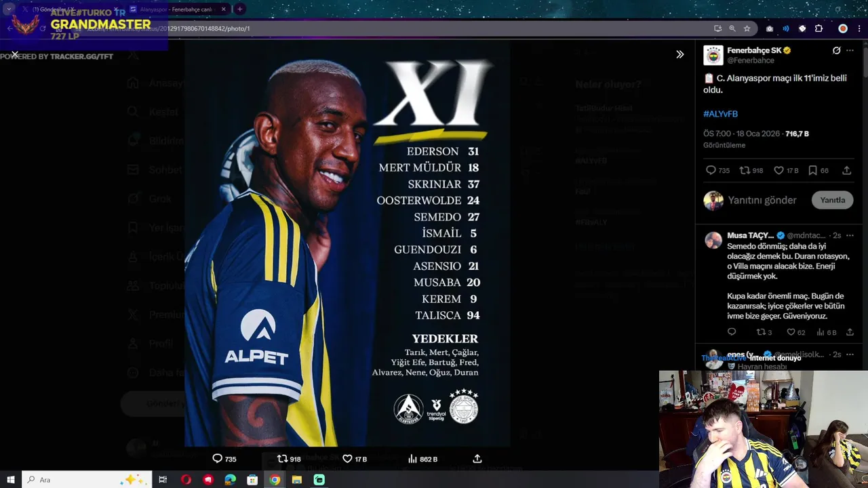Click the Yanıtla button

(x=832, y=200)
